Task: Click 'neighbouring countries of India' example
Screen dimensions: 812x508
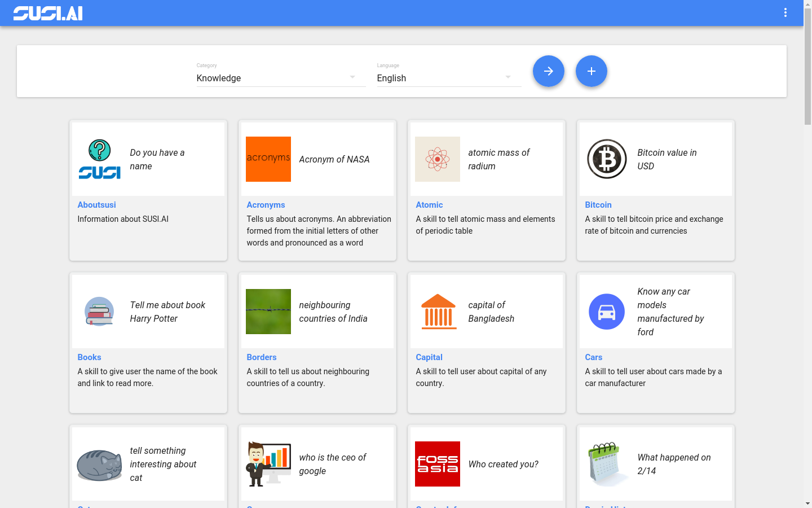Action: [x=333, y=312]
